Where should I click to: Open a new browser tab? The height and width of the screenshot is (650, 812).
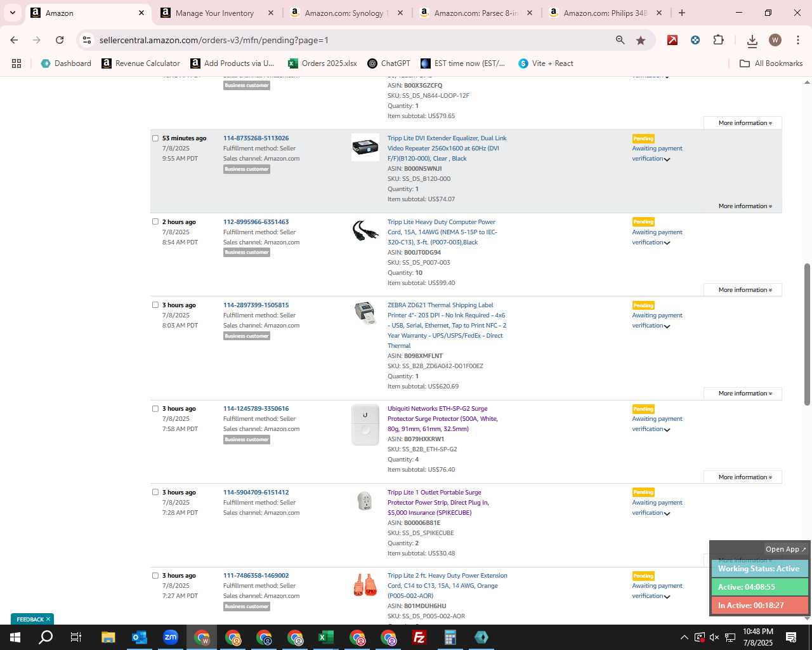coord(681,13)
